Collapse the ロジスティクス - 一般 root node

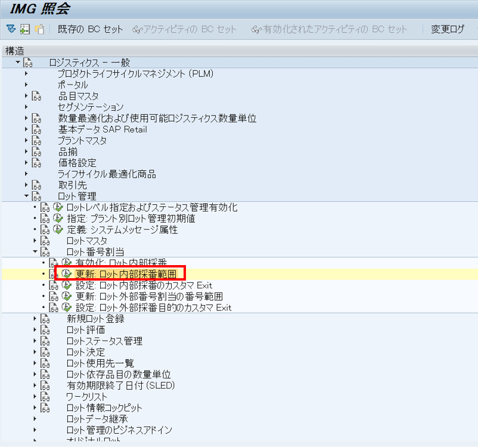point(18,63)
